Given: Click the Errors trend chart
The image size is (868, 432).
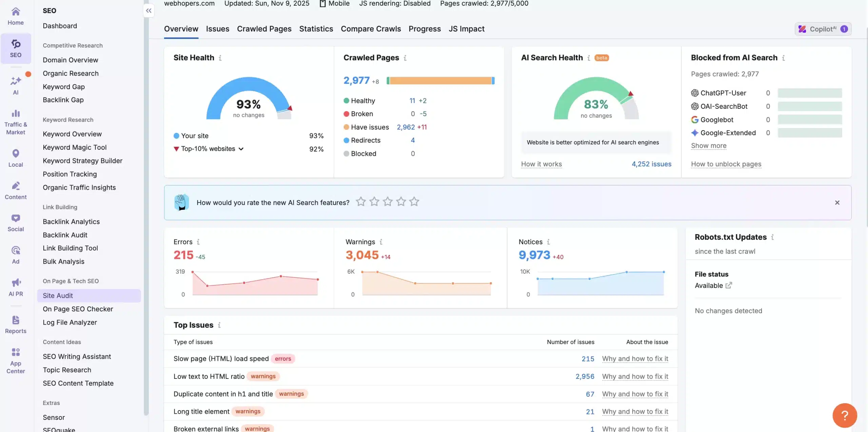Looking at the screenshot, I should (x=255, y=283).
